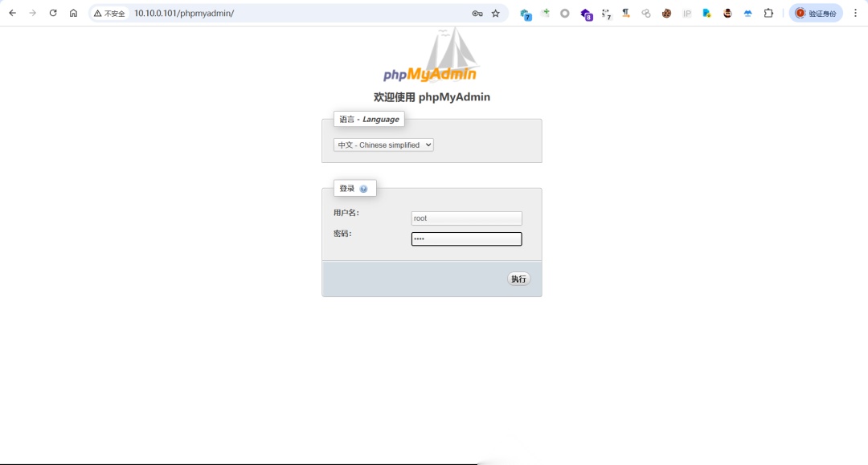
Task: Open the Extensions puzzle menu
Action: pos(768,14)
